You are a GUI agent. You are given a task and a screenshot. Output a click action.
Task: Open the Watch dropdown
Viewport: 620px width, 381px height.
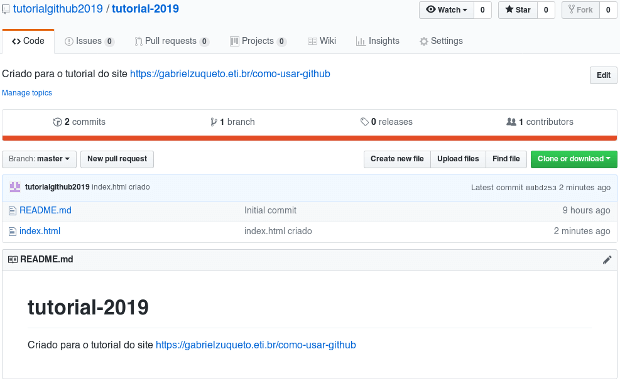click(x=446, y=10)
